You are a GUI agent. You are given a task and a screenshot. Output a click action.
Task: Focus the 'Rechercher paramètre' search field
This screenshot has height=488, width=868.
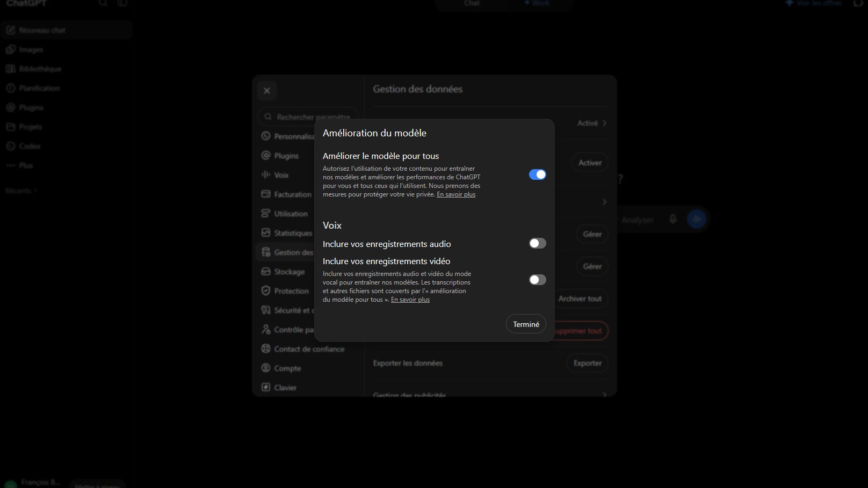click(x=308, y=116)
